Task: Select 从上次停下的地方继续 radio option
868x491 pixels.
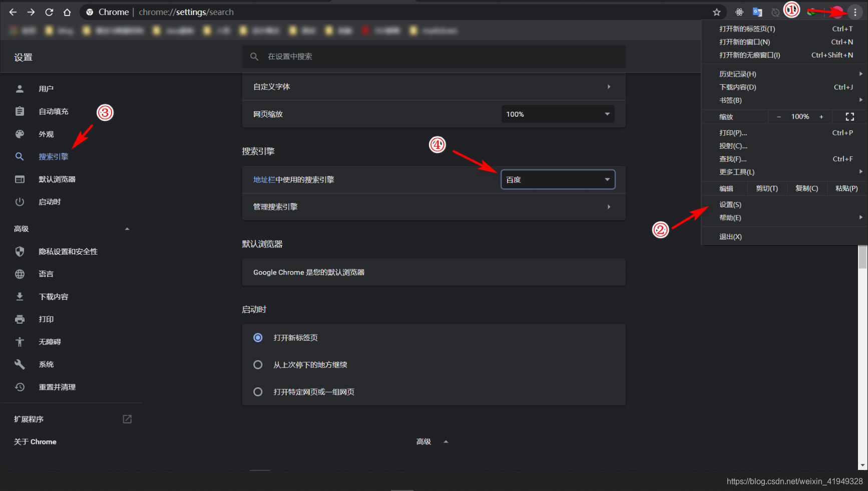Action: pos(258,365)
